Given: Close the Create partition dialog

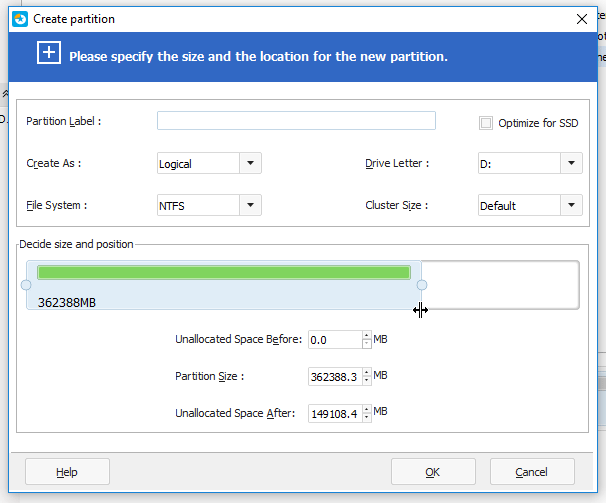Looking at the screenshot, I should [x=582, y=18].
